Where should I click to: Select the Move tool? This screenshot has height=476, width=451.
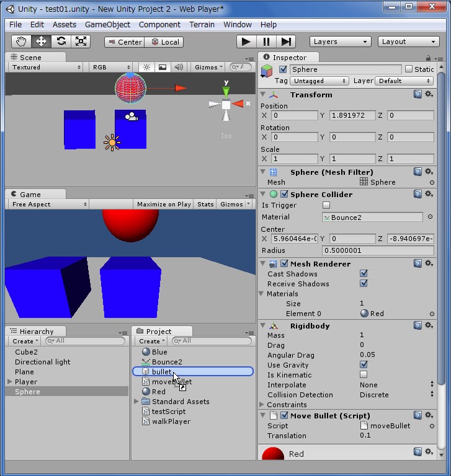coord(41,42)
